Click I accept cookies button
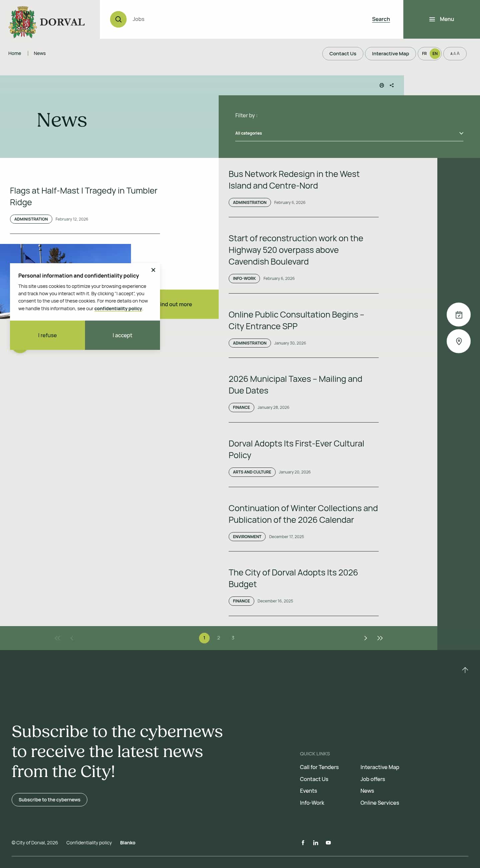Screen dimensions: 480x868 point(122,335)
